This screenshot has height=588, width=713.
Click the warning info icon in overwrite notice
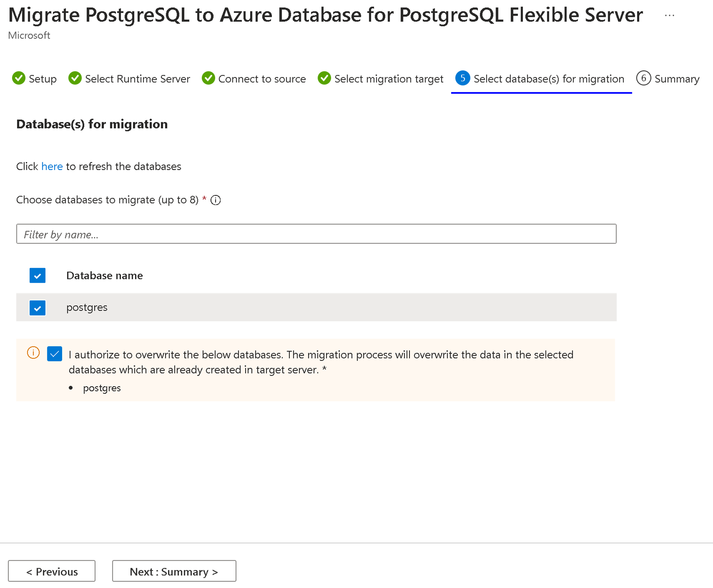33,353
